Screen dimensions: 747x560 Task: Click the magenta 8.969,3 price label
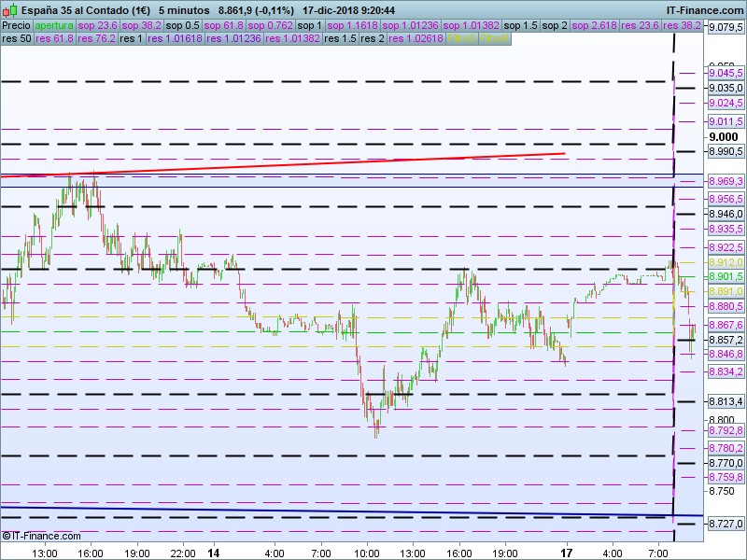726,181
